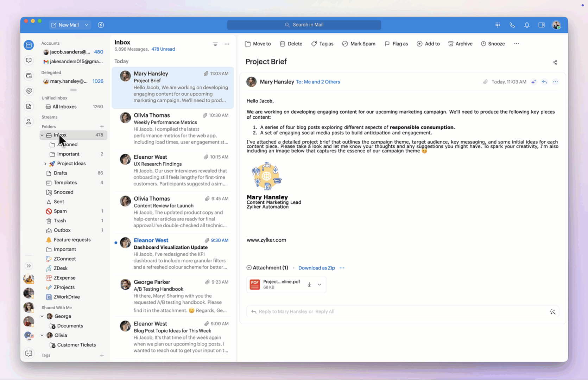Open the apps grid launcher
The height and width of the screenshot is (380, 588).
(x=498, y=25)
